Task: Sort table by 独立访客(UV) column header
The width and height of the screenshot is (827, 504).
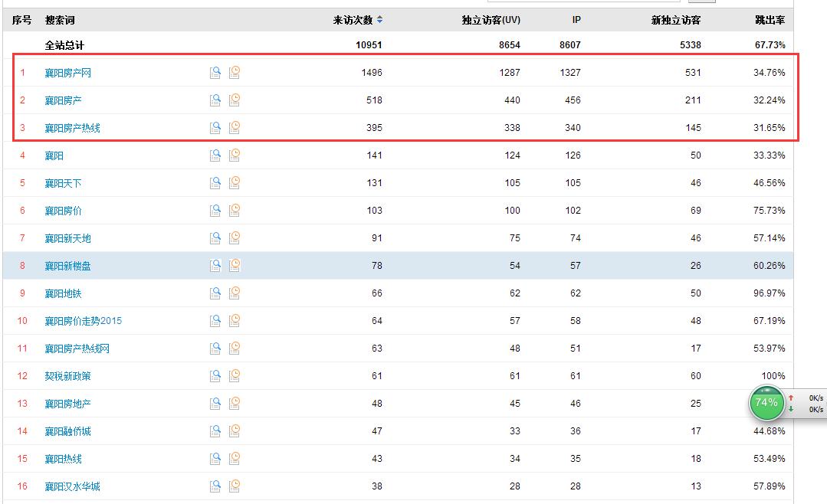Action: [x=491, y=20]
